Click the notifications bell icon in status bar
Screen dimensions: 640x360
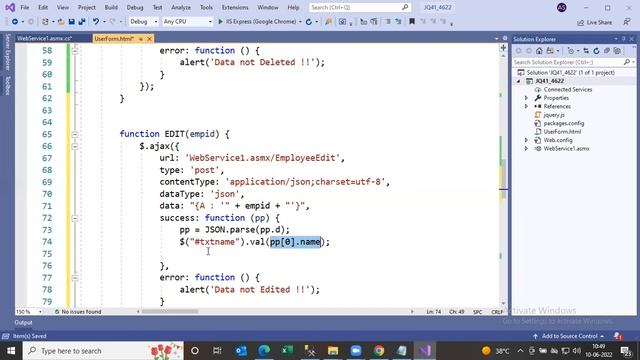(618, 336)
